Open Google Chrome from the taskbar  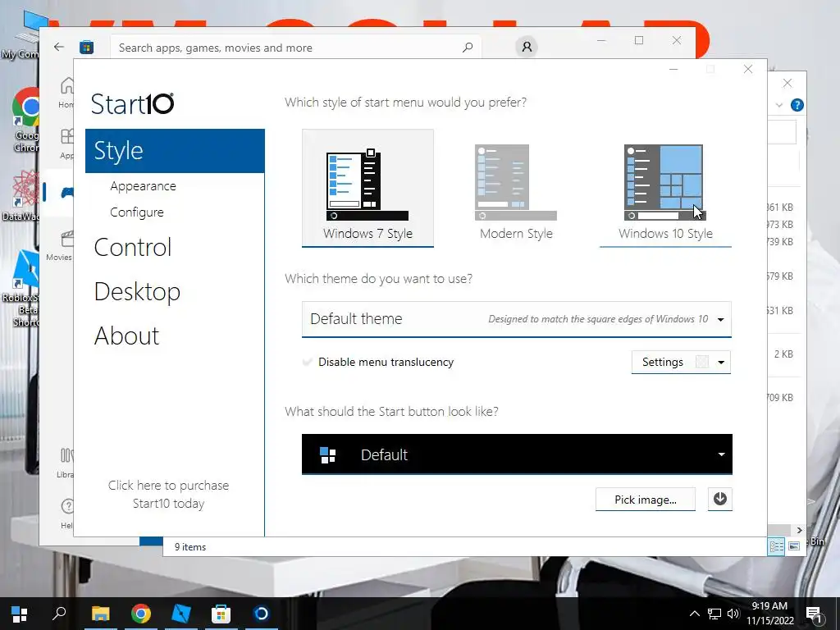pos(140,614)
